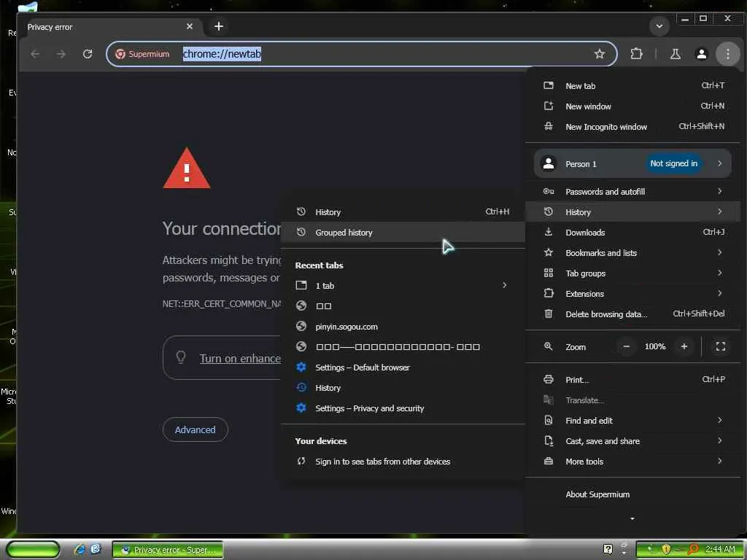Open History page with Ctrl+H entry
This screenshot has height=560, width=747.
click(403, 212)
